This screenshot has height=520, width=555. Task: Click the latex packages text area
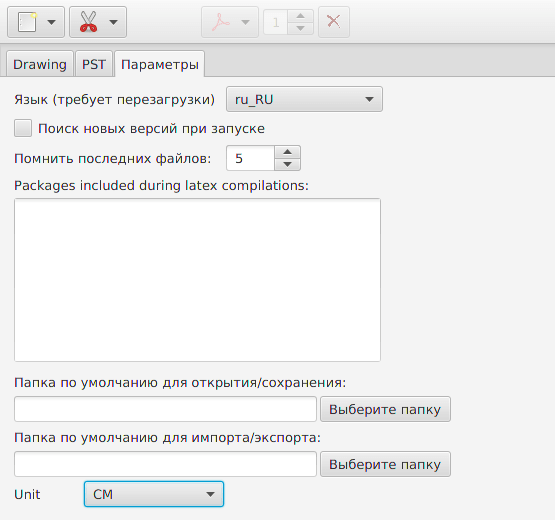click(198, 280)
